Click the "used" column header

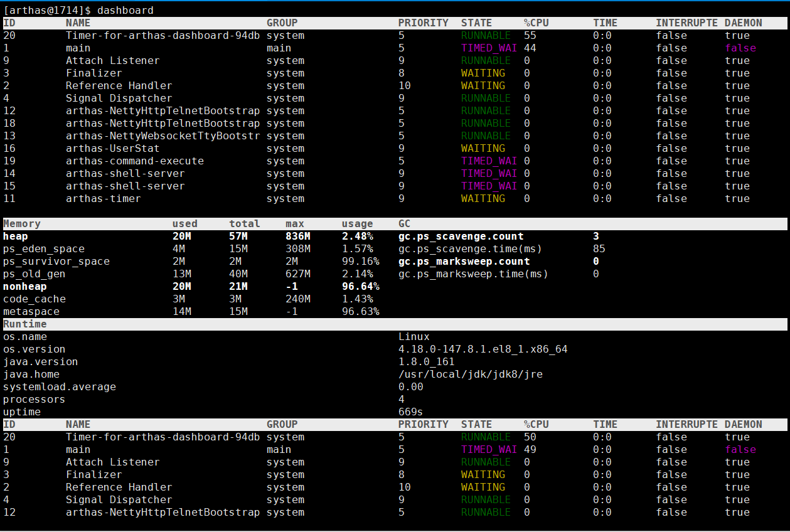pyautogui.click(x=185, y=224)
